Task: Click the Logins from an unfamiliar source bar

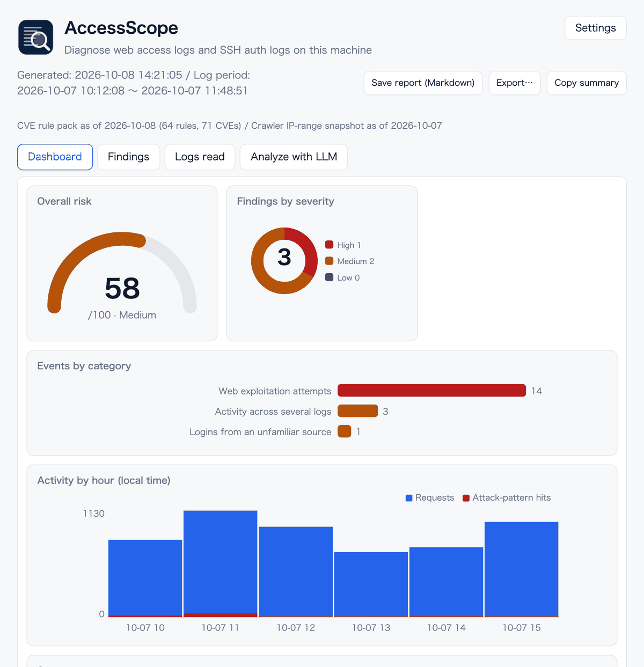Action: (344, 431)
